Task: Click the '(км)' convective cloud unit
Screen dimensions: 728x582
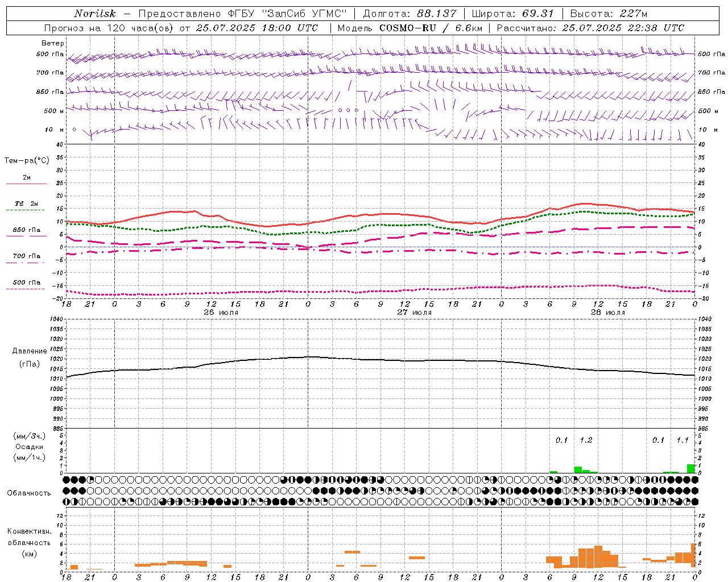Action: (x=30, y=554)
